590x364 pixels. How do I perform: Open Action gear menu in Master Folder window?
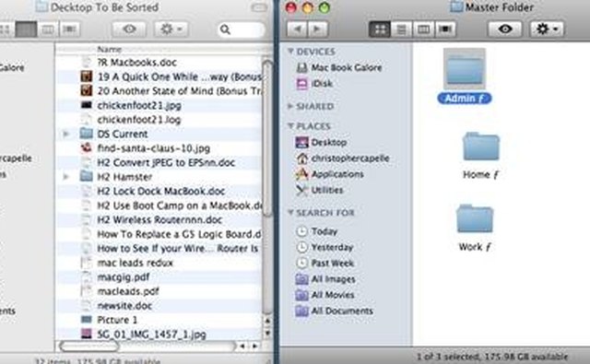[x=547, y=29]
